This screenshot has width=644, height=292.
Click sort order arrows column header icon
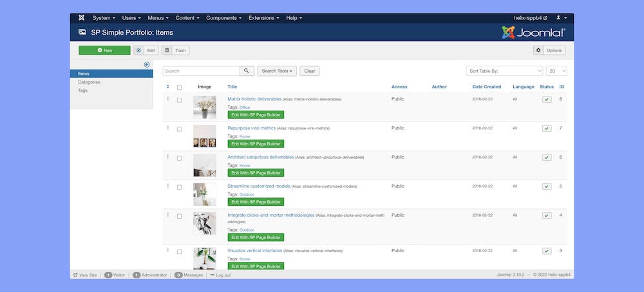[168, 87]
